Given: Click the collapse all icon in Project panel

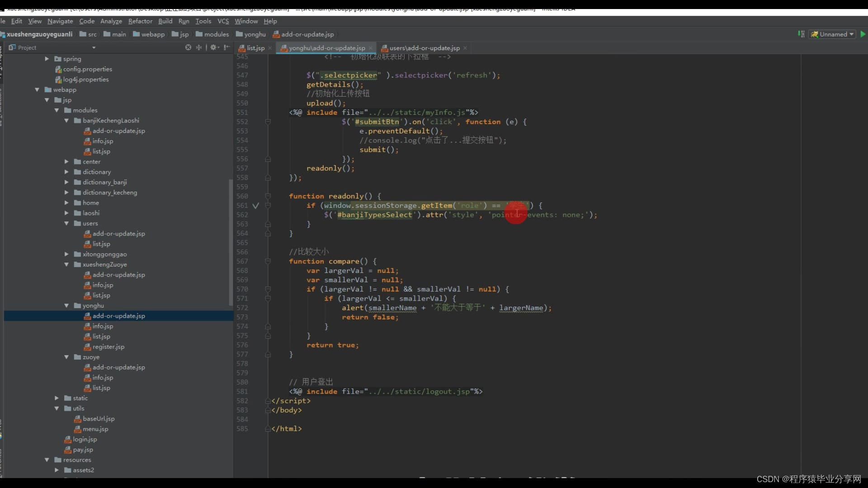Looking at the screenshot, I should point(198,47).
